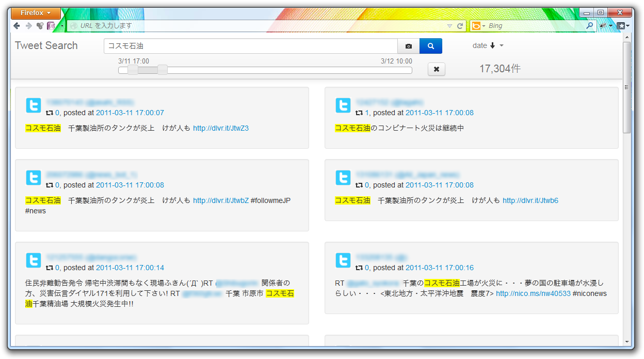The height and width of the screenshot is (359, 644).
Task: Click the three-circle toolbar icon beside forward arrow
Action: click(x=40, y=25)
